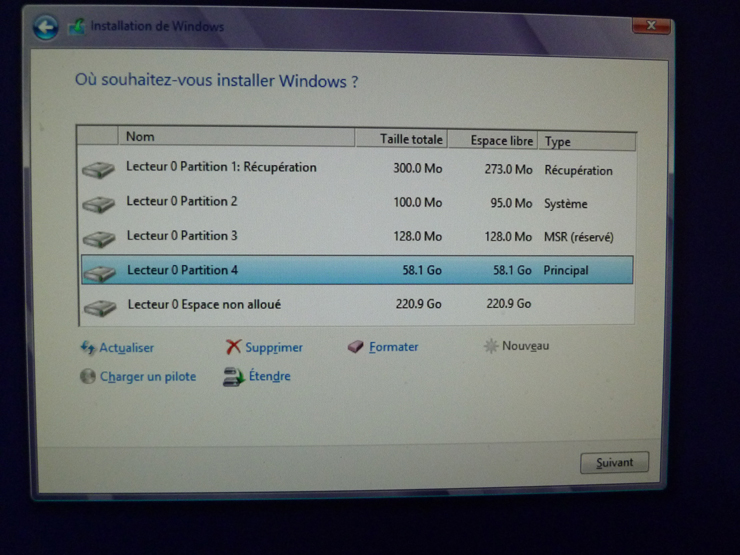Click the disc icon for Charger un pilote
The height and width of the screenshot is (555, 740).
tap(88, 376)
